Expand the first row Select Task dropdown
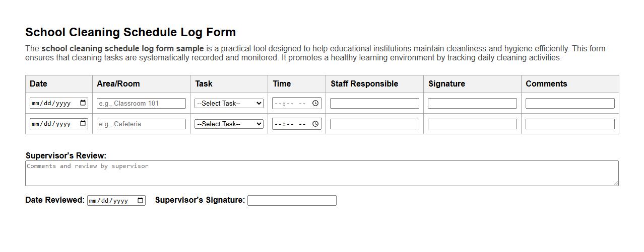This screenshot has width=644, height=252. click(x=229, y=103)
